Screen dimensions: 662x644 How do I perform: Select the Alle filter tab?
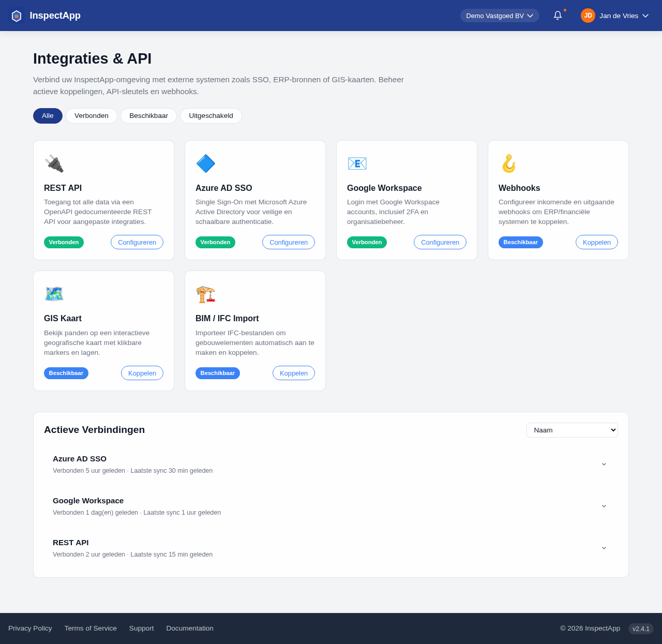[x=48, y=116]
